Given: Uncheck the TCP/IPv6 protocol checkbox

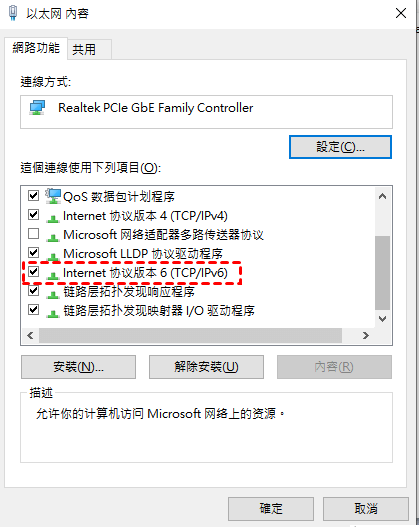Looking at the screenshot, I should [x=34, y=271].
